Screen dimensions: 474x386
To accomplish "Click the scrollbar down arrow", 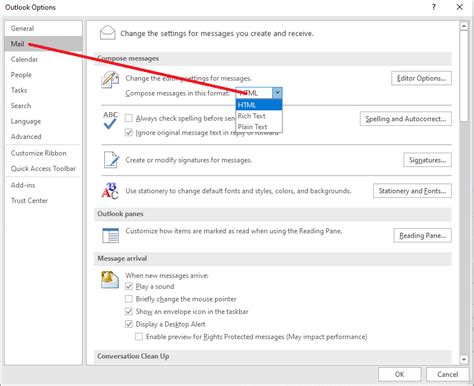I will click(x=464, y=359).
